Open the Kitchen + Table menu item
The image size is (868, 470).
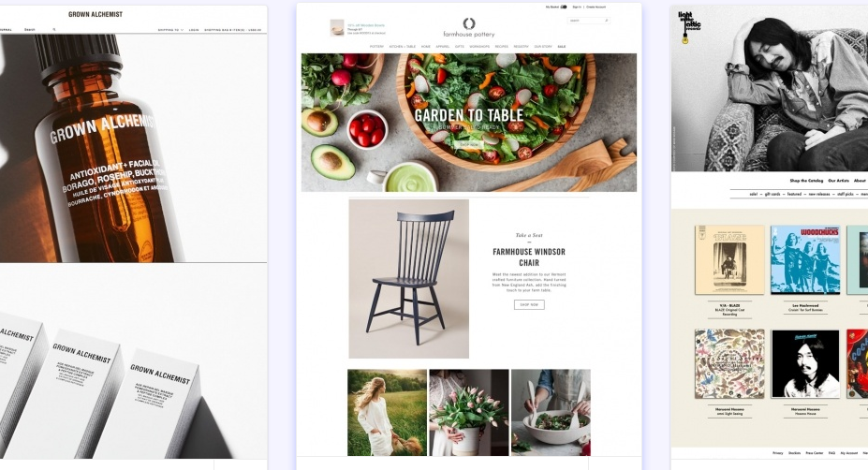[403, 47]
